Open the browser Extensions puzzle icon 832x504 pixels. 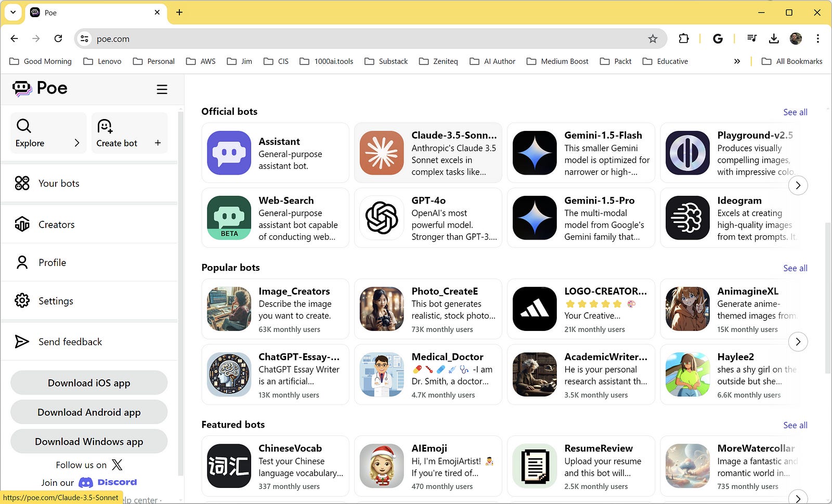[683, 38]
